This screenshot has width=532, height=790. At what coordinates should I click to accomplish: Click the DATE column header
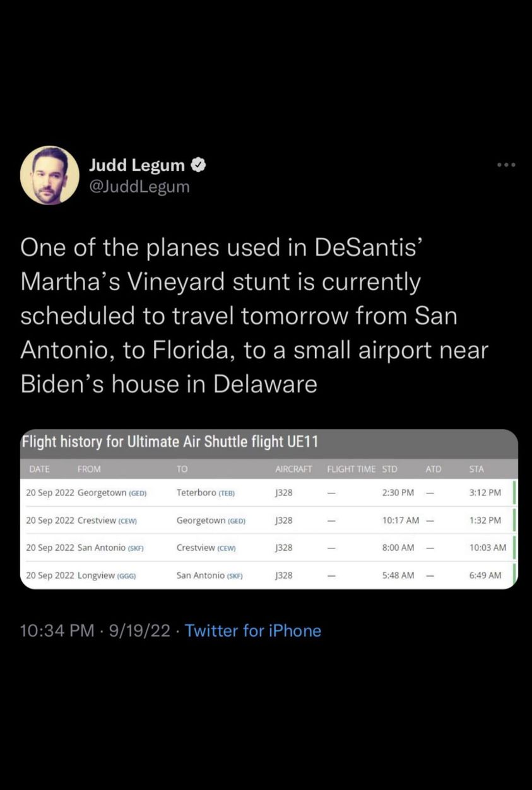tap(39, 469)
